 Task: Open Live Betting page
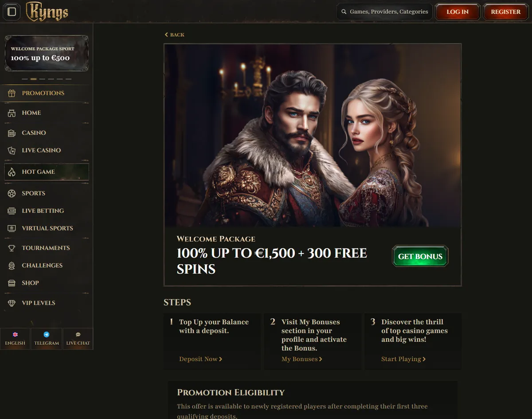[47, 211]
